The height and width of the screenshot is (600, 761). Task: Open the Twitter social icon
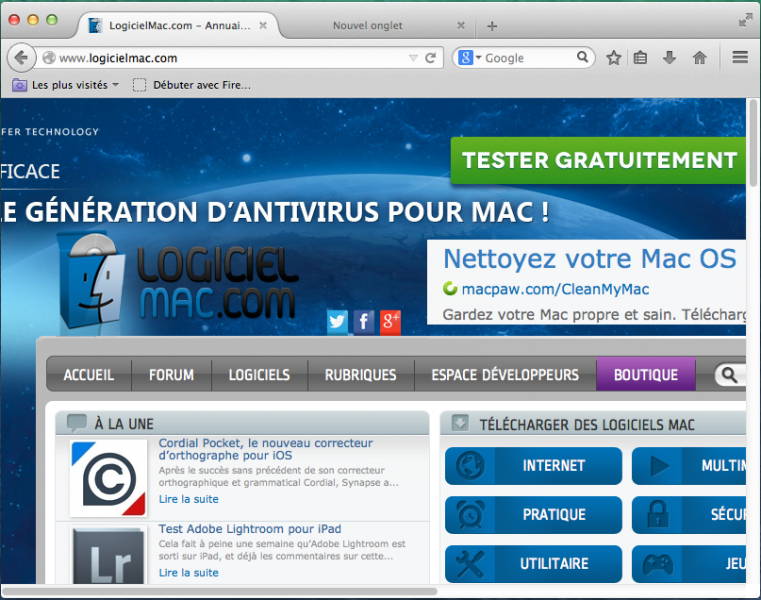click(337, 321)
